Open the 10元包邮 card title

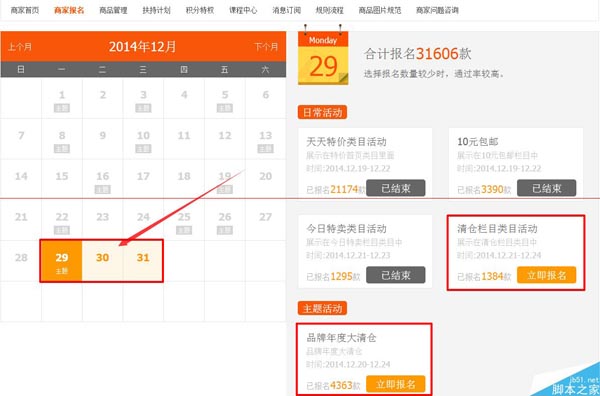[478, 142]
